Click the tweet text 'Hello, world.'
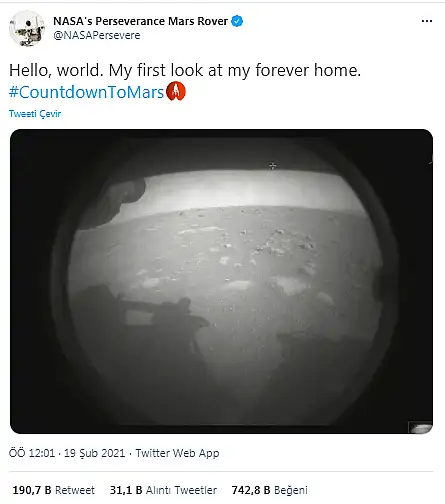The height and width of the screenshot is (504, 445). pyautogui.click(x=56, y=70)
